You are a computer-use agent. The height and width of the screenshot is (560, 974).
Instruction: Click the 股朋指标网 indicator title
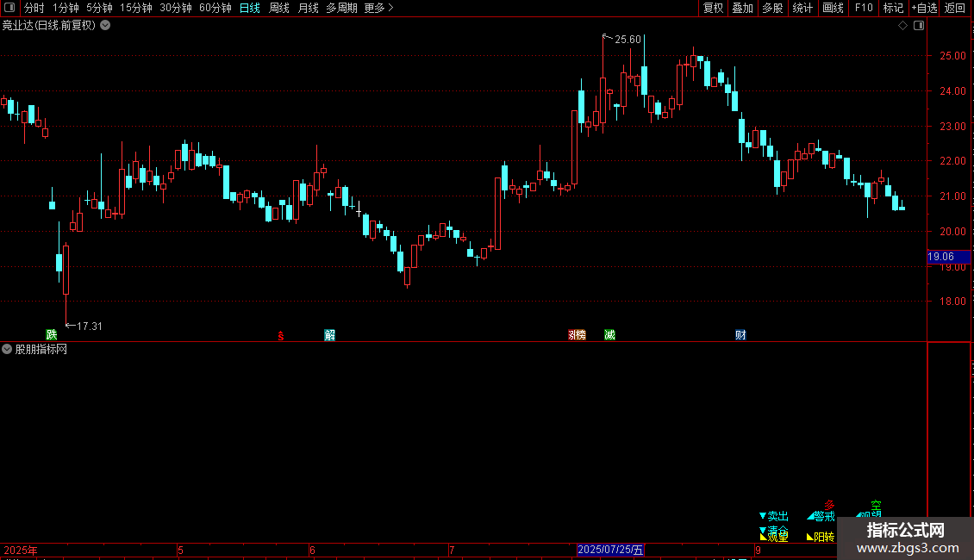tap(41, 350)
